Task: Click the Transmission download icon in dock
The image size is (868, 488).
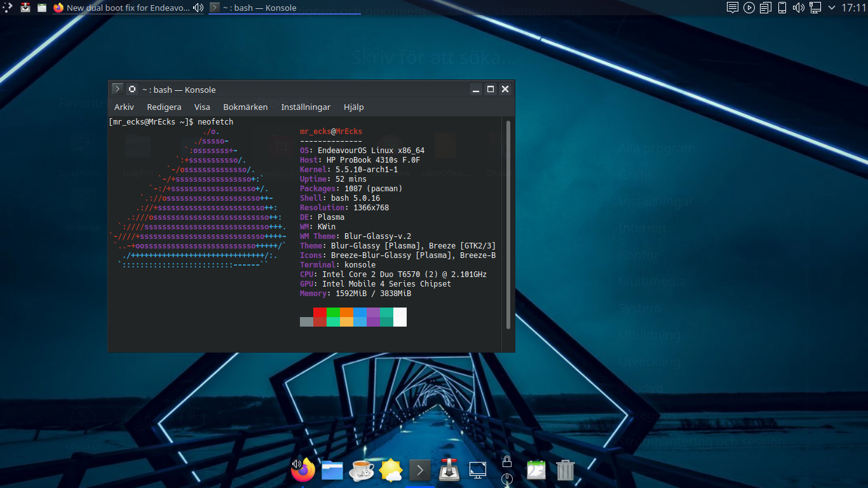Action: click(x=449, y=470)
